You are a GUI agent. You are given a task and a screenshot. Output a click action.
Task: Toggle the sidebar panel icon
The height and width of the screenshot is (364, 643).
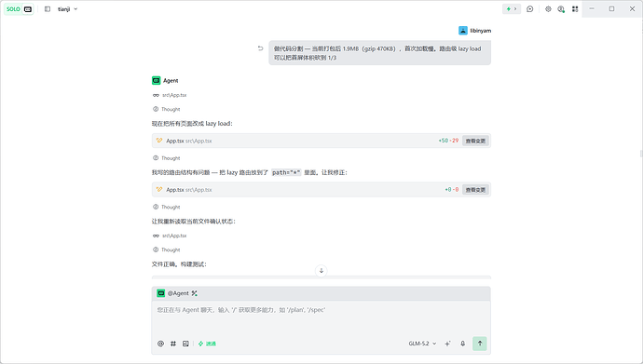click(48, 9)
